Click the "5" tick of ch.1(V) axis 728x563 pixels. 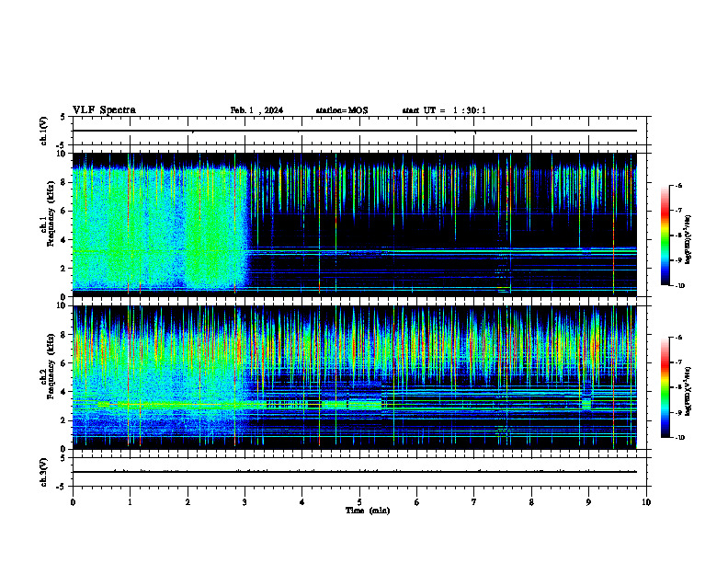click(x=63, y=118)
